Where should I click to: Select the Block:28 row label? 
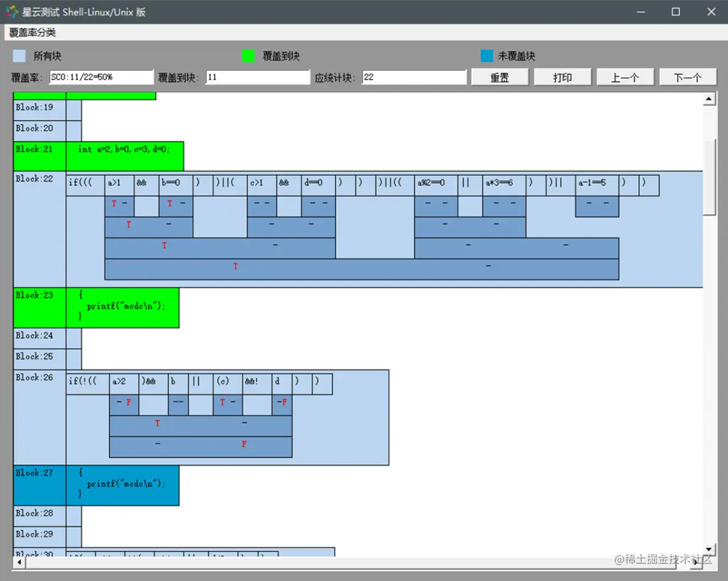[x=40, y=516]
